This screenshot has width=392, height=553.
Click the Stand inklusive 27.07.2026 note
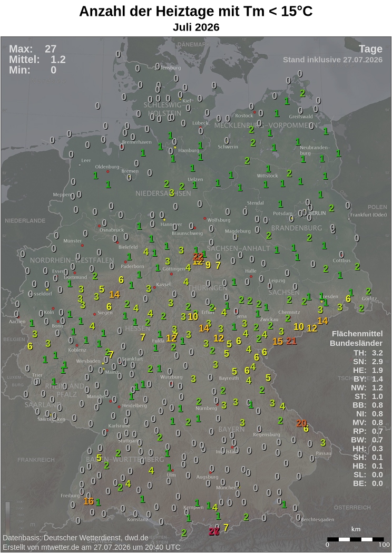[x=332, y=60]
